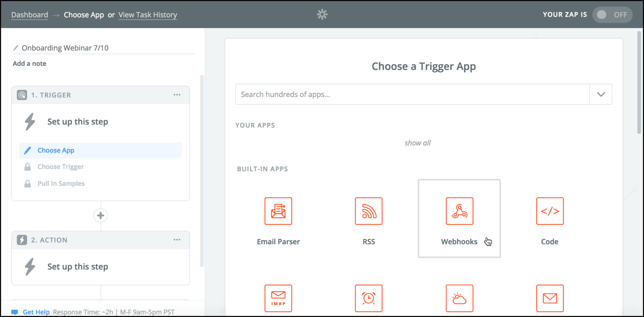Screen dimensions: 644x317
Task: Click the Choose App breadcrumb text
Action: pyautogui.click(x=84, y=15)
